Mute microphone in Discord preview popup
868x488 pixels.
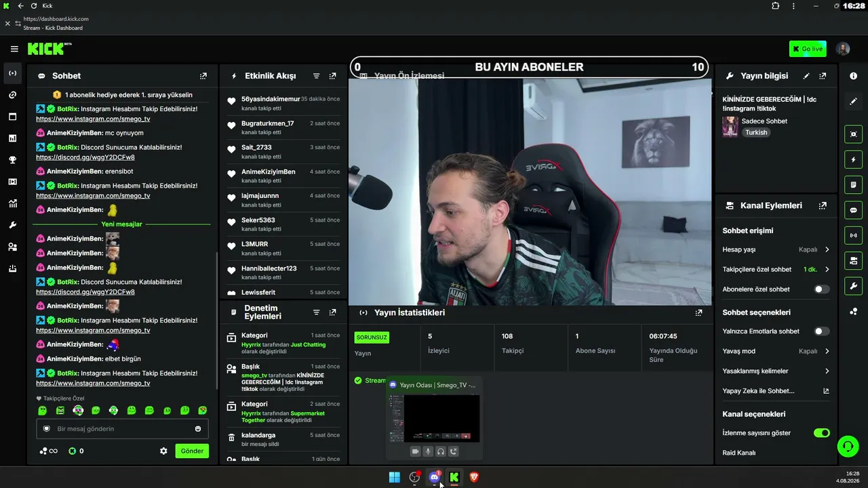coord(428,451)
